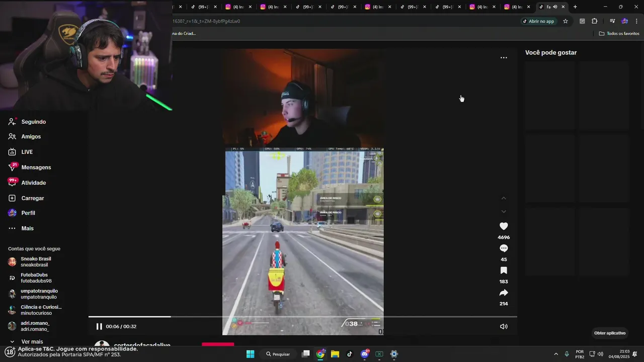644x362 pixels.
Task: Go to previous video with up arrow
Action: click(504, 199)
